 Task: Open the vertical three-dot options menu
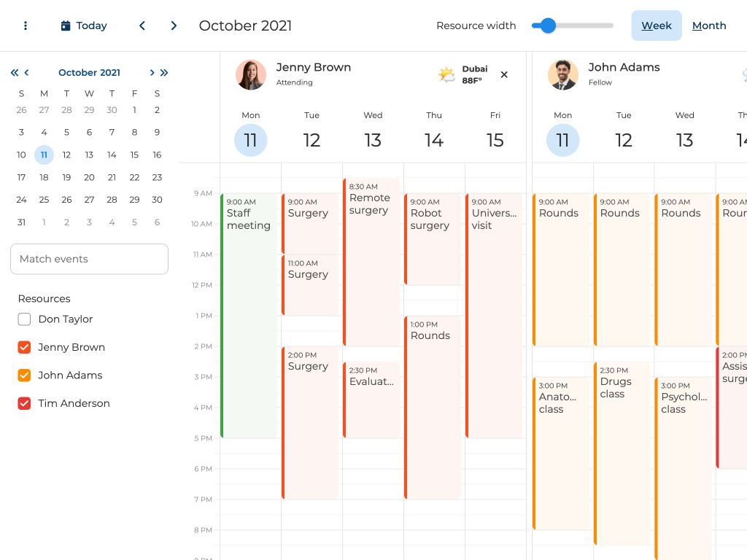tap(26, 26)
